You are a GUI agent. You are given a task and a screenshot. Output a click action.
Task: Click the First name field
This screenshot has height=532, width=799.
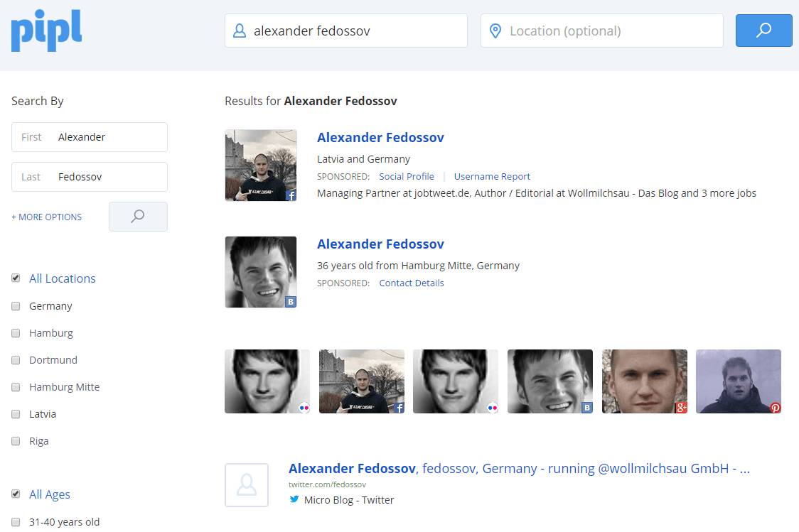coord(90,137)
